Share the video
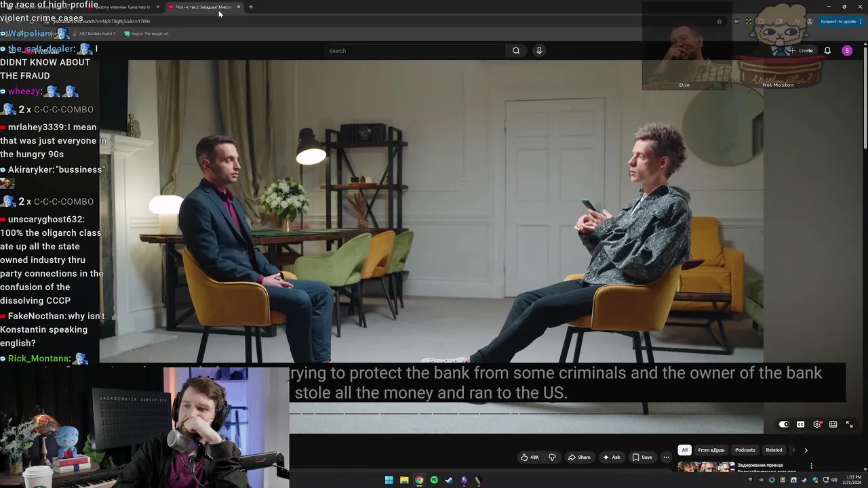This screenshot has width=868, height=488. 579,457
